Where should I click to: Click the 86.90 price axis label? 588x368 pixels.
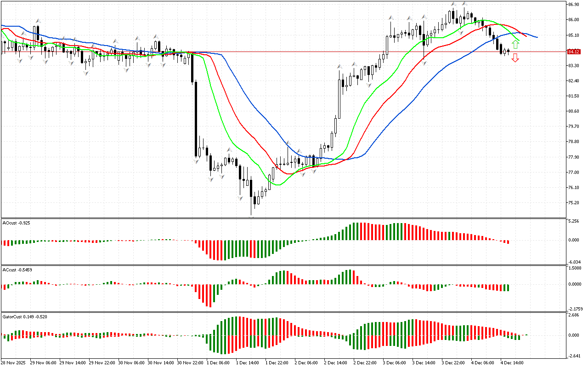point(573,5)
